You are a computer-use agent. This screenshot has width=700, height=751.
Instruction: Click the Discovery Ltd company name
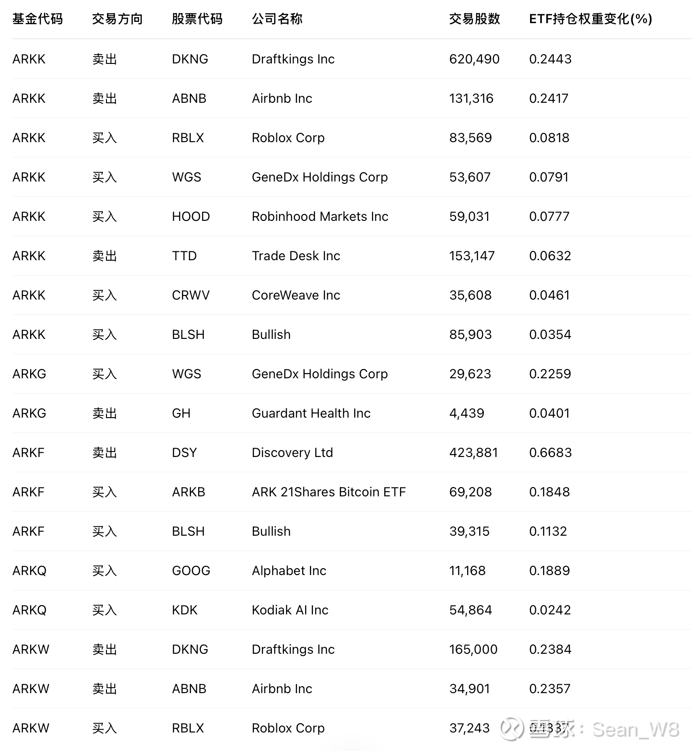point(292,452)
